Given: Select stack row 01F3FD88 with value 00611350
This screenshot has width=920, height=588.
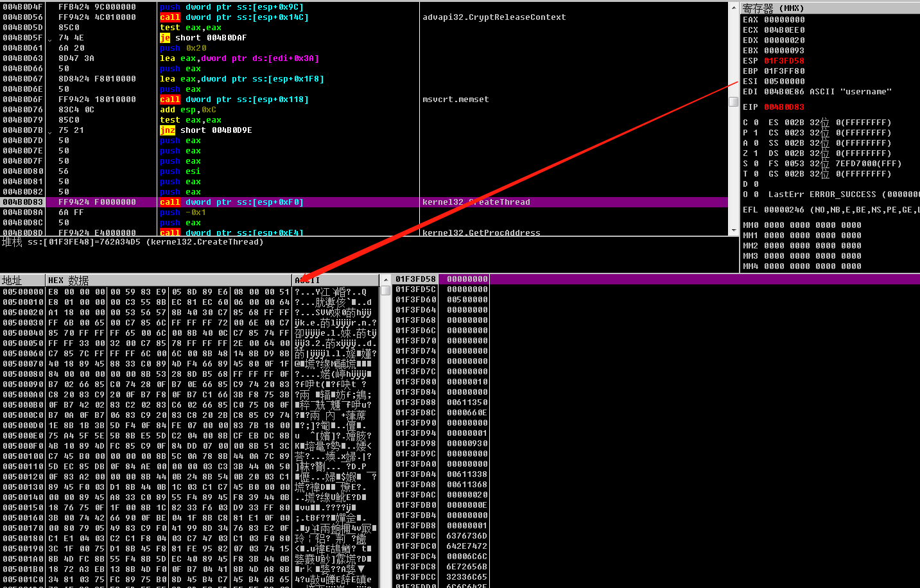Looking at the screenshot, I should pyautogui.click(x=656, y=402).
